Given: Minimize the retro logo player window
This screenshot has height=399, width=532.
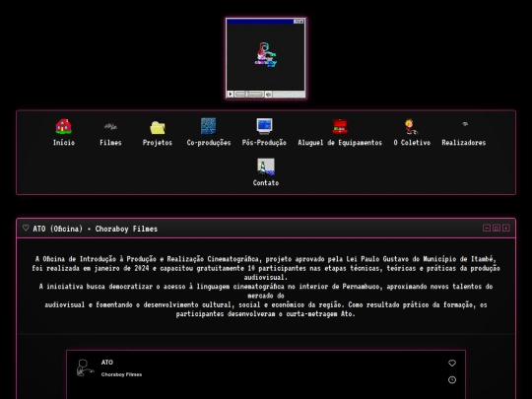Looking at the screenshot, I should click(x=297, y=22).
